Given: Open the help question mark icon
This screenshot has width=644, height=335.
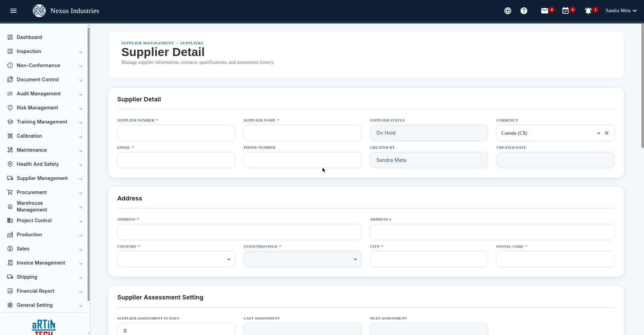Looking at the screenshot, I should click(524, 11).
